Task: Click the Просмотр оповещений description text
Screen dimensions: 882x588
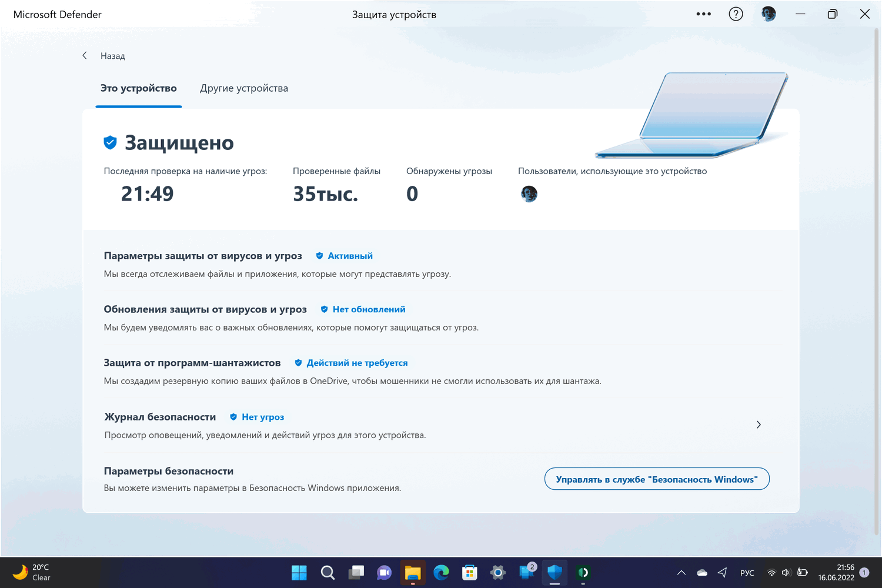Action: pos(265,435)
